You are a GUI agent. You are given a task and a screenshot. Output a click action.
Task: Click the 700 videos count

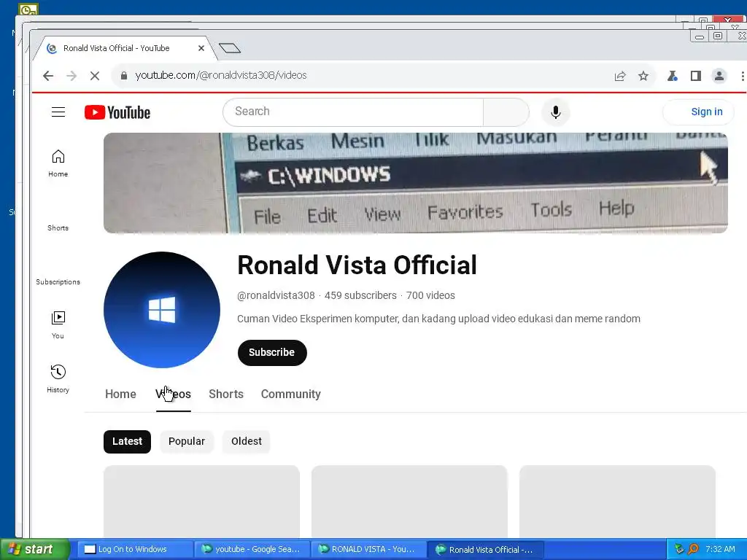pos(430,295)
